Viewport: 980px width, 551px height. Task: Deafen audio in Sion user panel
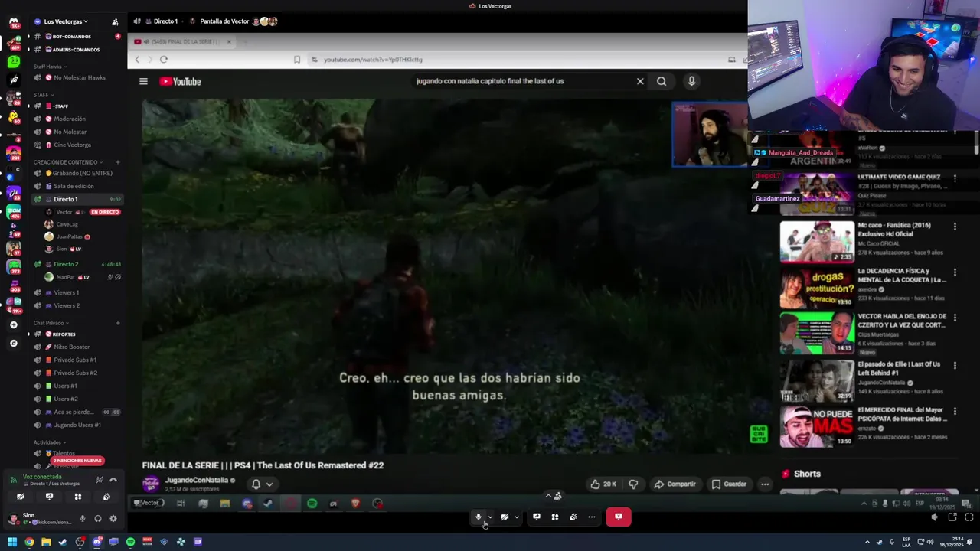pos(98,519)
